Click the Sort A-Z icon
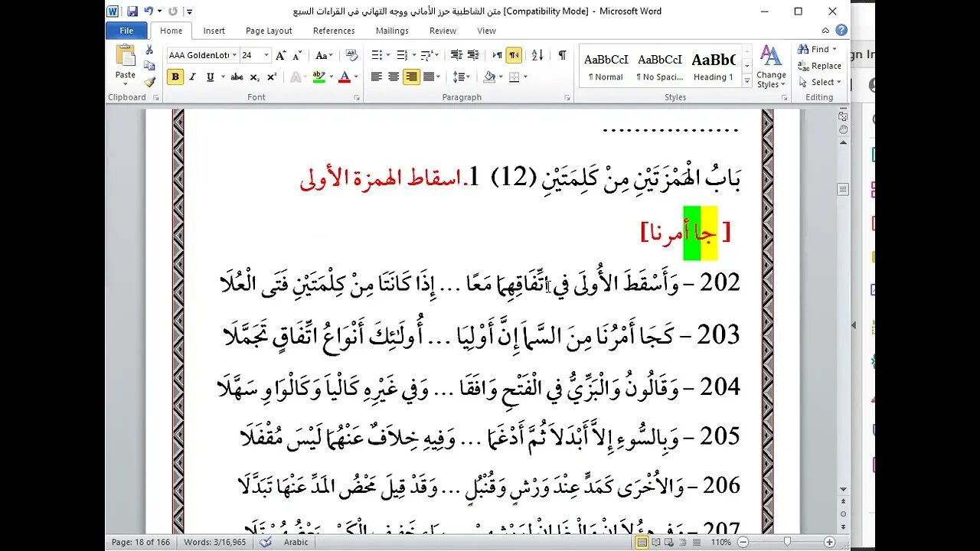Viewport: 980px width, 551px height. click(x=537, y=55)
